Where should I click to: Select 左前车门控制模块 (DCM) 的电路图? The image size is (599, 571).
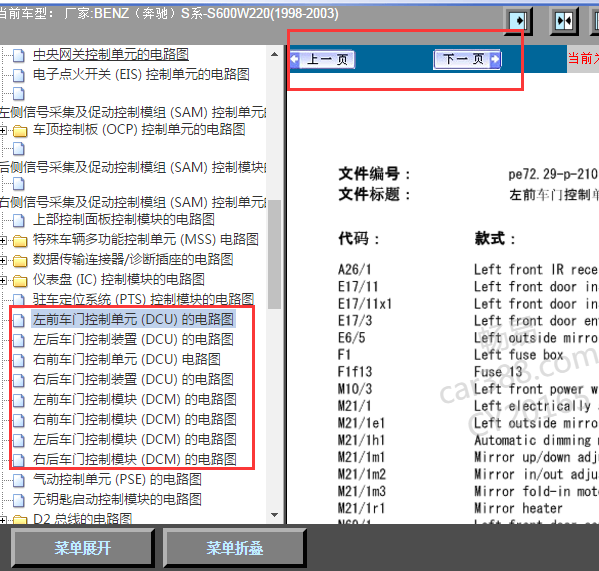(x=134, y=400)
